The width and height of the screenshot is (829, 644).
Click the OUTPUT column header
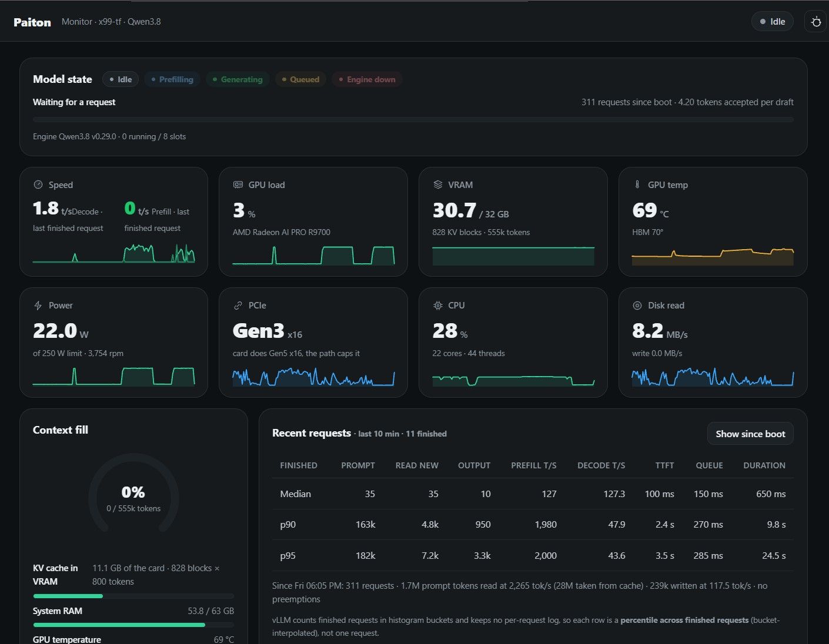pyautogui.click(x=474, y=465)
